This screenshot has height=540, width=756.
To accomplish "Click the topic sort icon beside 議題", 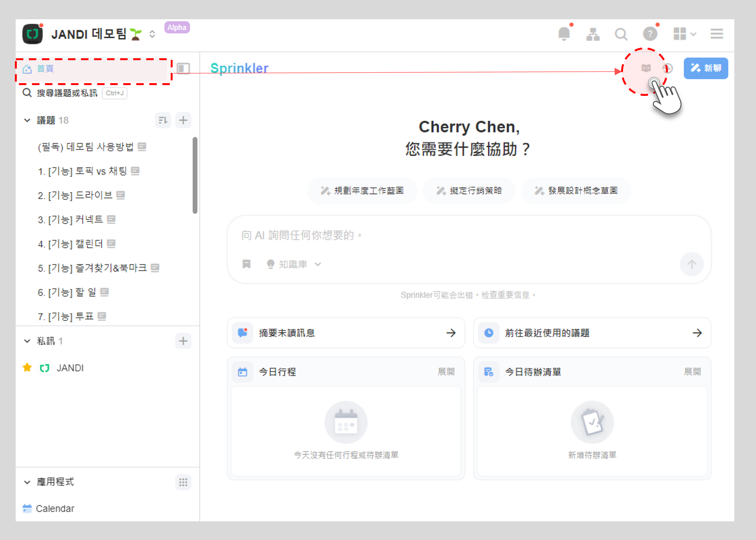I will pyautogui.click(x=163, y=120).
